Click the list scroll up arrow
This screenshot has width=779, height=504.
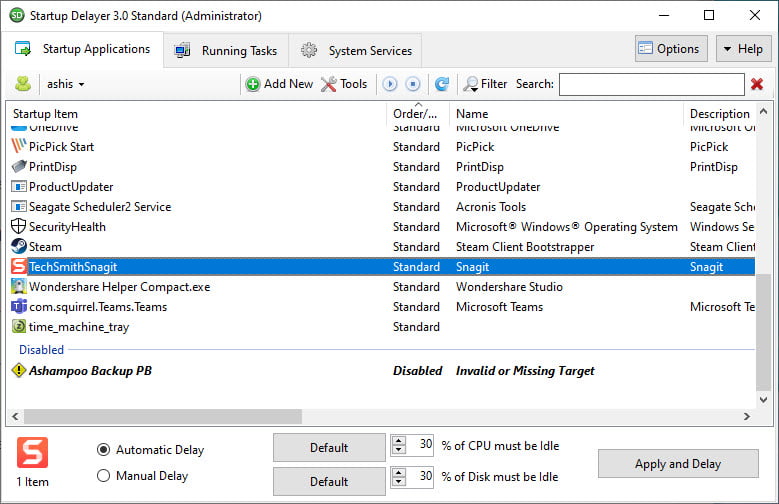[763, 112]
